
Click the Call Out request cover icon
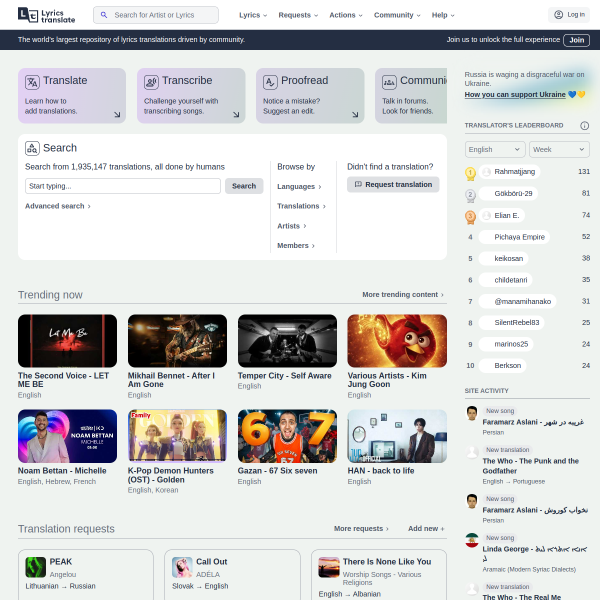[x=182, y=567]
